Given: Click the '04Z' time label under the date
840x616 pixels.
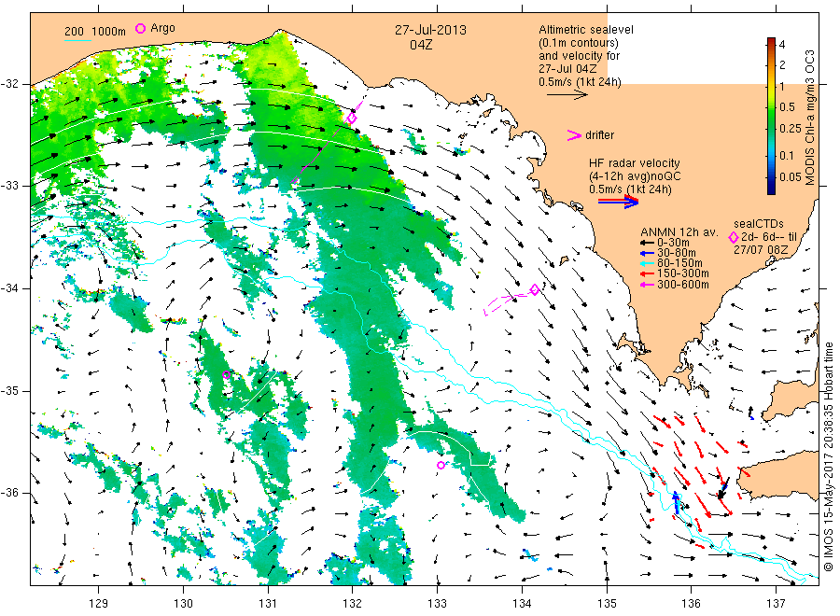Looking at the screenshot, I should 421,45.
